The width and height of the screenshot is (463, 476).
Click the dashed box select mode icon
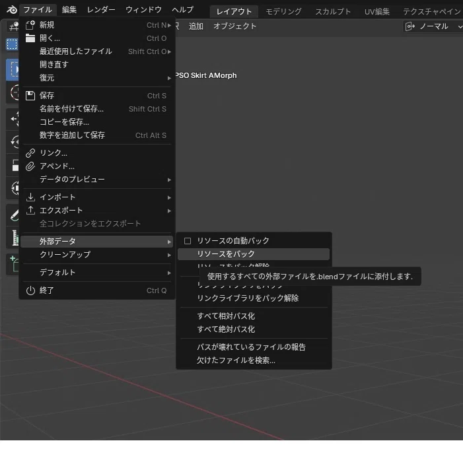tap(12, 44)
